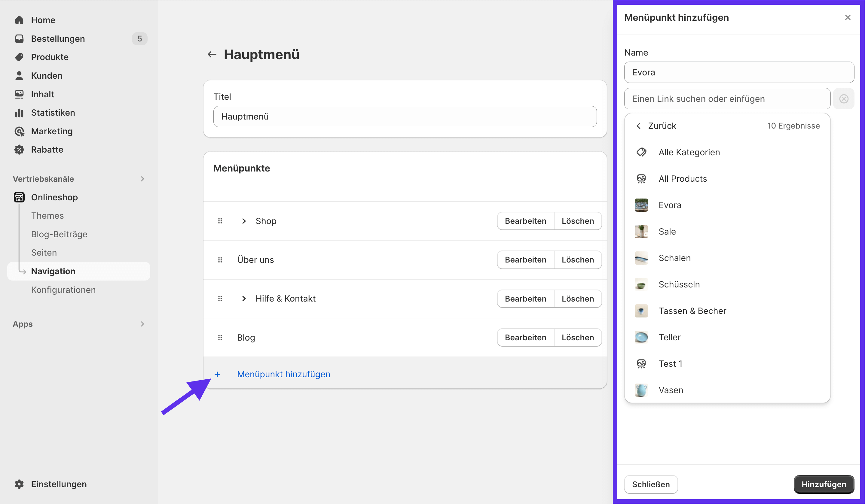This screenshot has height=504, width=865.
Task: Click the Inhalt image icon
Action: (x=19, y=94)
